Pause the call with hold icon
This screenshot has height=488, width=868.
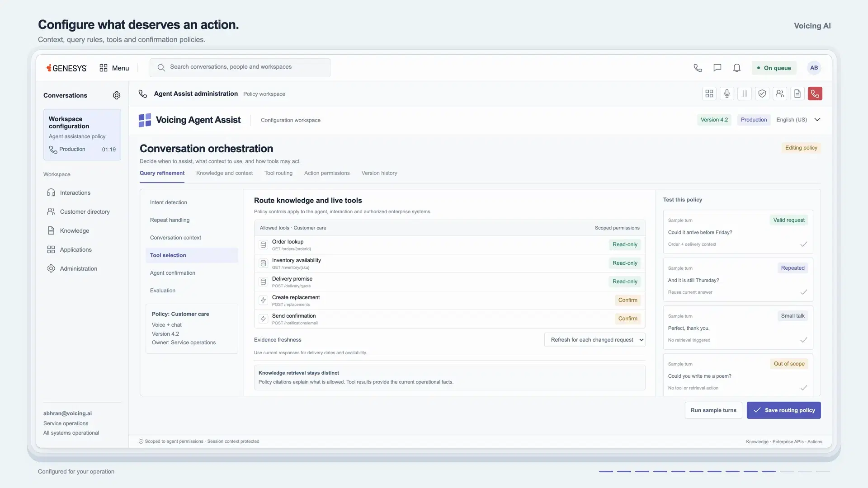(x=745, y=94)
